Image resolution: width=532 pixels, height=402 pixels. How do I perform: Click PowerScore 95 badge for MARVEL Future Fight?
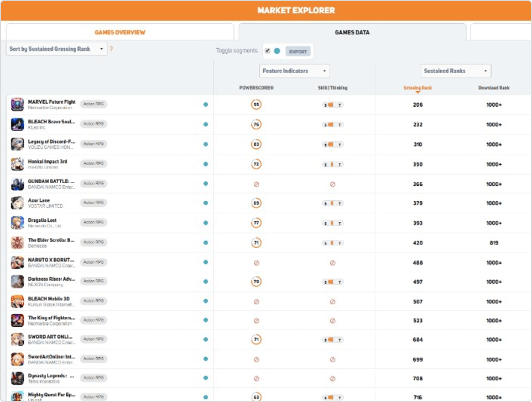click(x=256, y=105)
